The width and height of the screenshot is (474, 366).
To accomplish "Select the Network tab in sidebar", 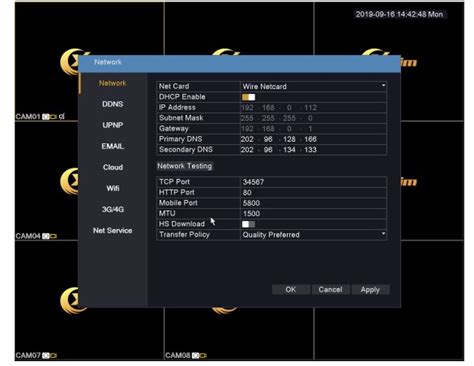I will tap(113, 83).
